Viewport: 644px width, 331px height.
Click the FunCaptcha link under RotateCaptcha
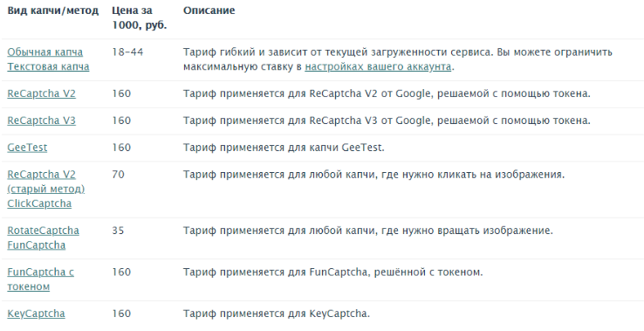pyautogui.click(x=36, y=245)
